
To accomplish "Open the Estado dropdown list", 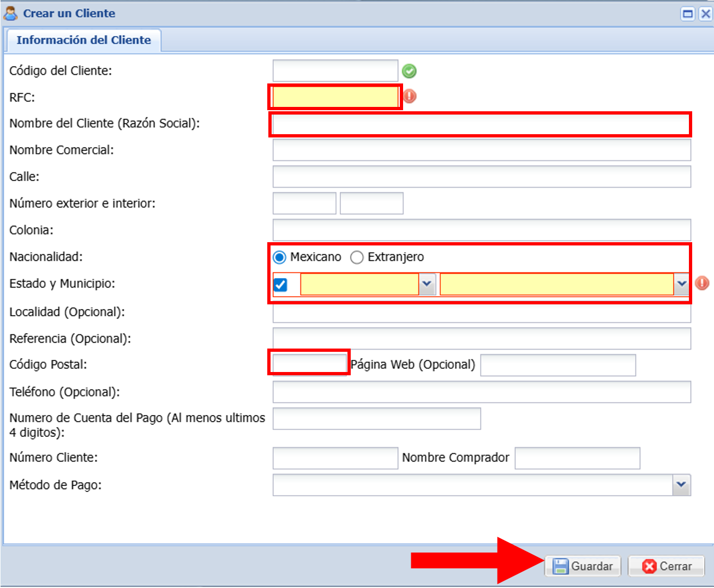I will 427,284.
